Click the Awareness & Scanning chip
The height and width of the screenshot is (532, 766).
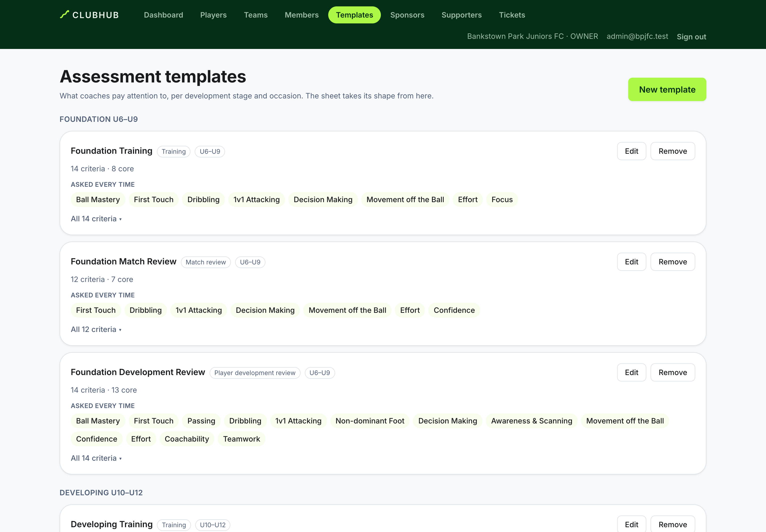click(x=531, y=421)
